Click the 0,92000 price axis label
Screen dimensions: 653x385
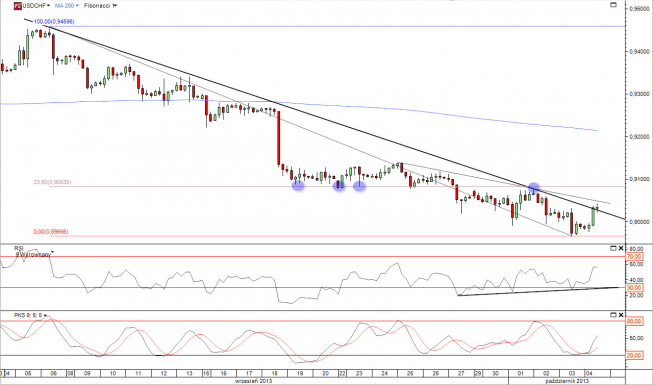(639, 136)
